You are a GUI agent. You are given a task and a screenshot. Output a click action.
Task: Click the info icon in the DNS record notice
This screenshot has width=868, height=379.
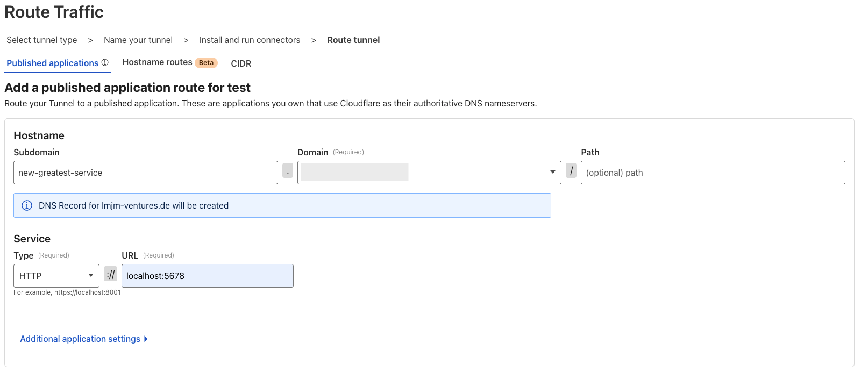(x=26, y=205)
